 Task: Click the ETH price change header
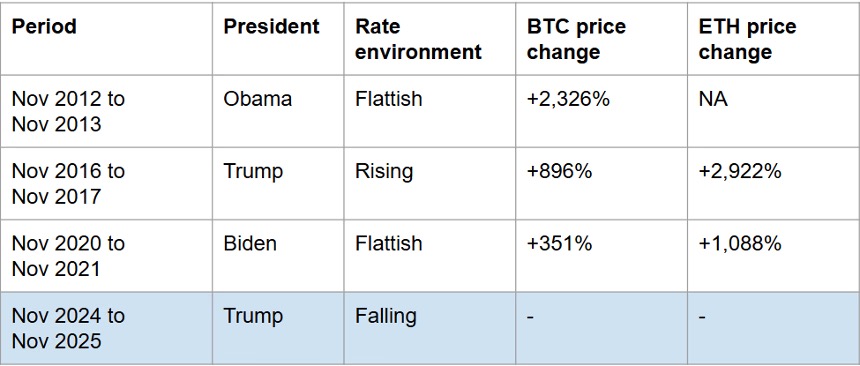(x=773, y=39)
